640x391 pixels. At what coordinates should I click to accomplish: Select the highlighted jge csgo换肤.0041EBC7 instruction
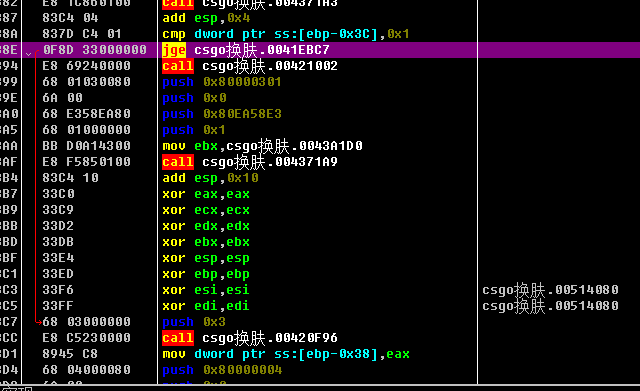point(246,50)
